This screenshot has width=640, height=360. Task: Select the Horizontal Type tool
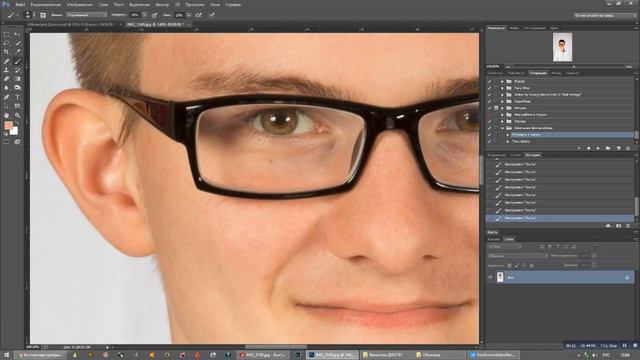coord(17,97)
